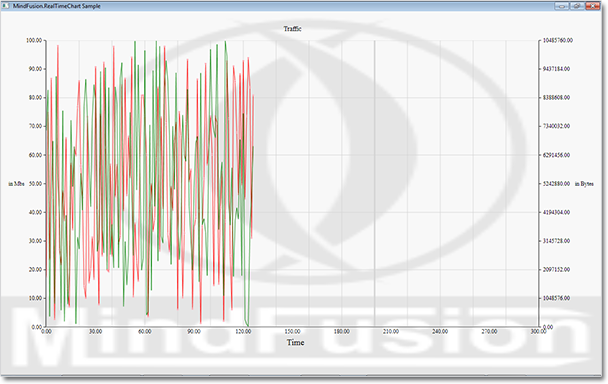Click the Traffic chart title
The width and height of the screenshot is (608, 384).
pos(292,29)
